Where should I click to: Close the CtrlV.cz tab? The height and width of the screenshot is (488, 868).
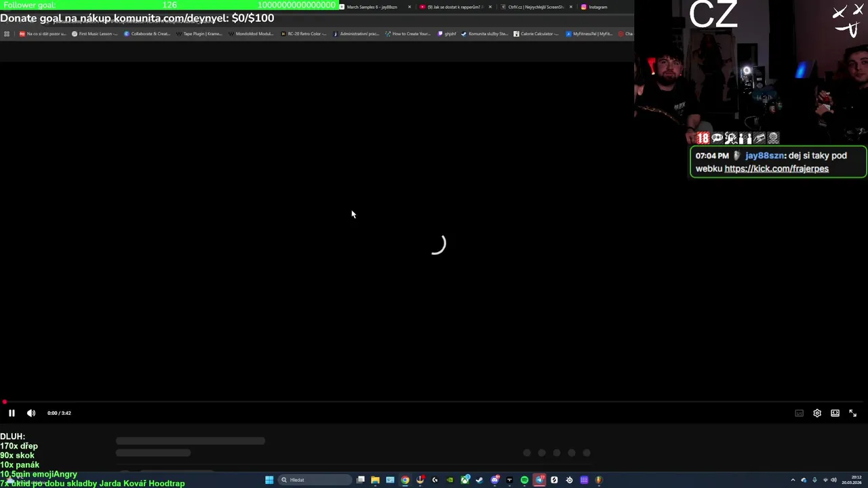coord(571,7)
